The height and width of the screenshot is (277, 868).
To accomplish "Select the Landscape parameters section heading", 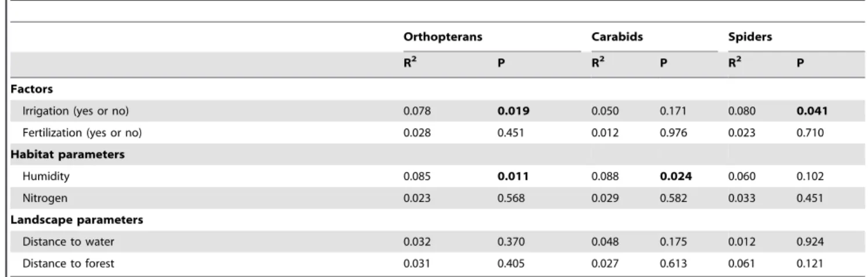I will pos(57,221).
